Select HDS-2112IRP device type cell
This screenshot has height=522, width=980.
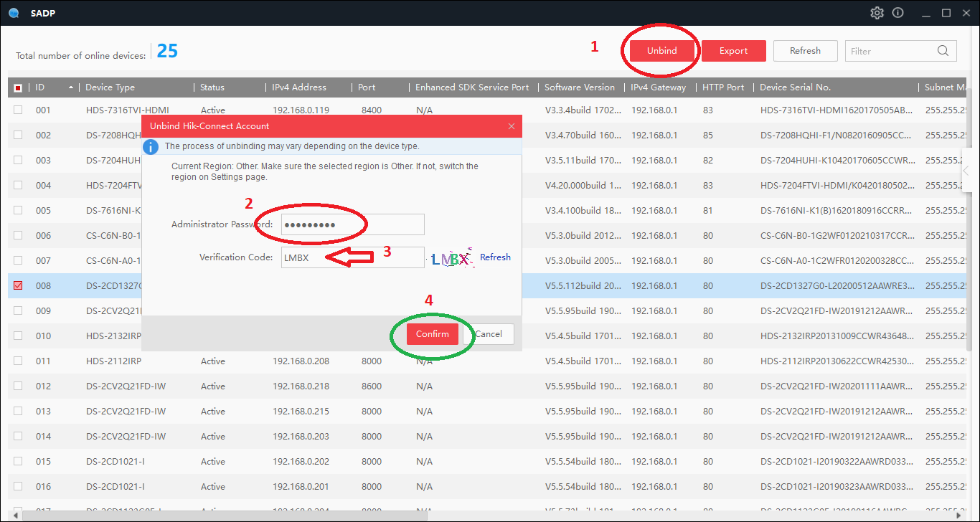tap(113, 361)
